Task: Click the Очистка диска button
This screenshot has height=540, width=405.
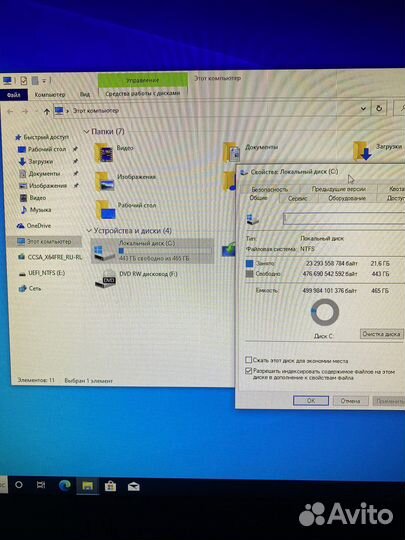Action: [381, 334]
